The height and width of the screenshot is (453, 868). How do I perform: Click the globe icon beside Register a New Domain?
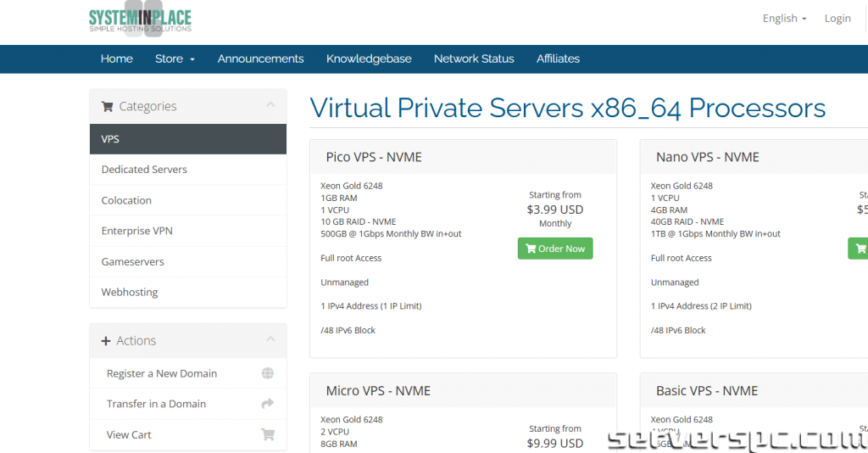(268, 373)
